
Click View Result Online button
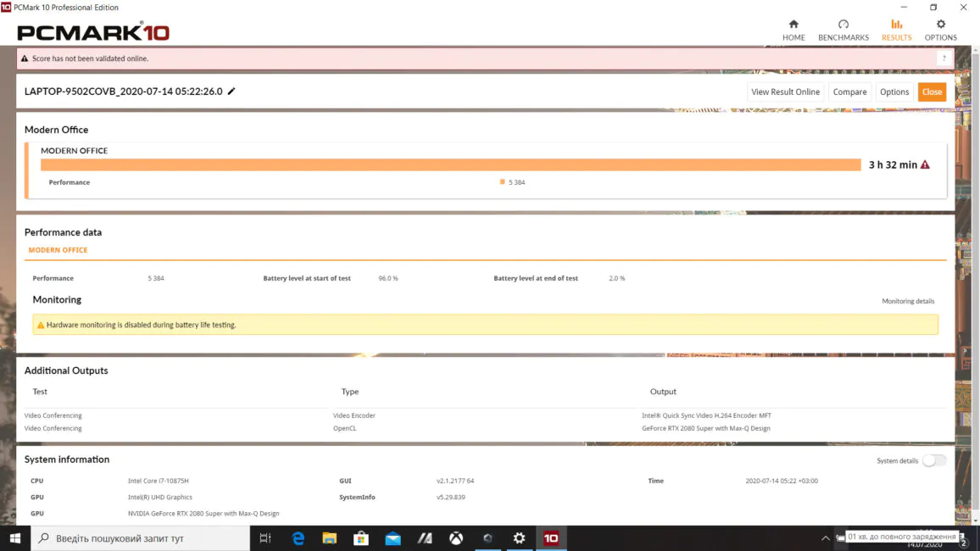click(785, 92)
